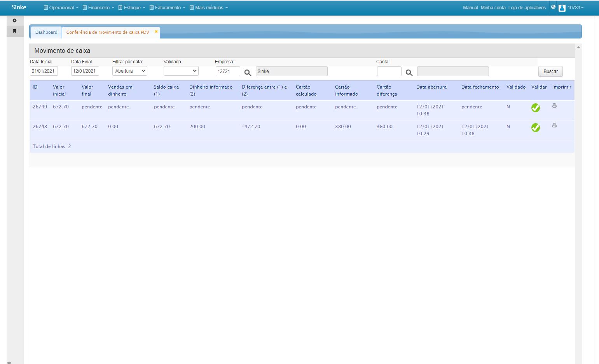Viewport: 599px width, 364px height.
Task: Open Empresa search magnifier
Action: click(248, 73)
